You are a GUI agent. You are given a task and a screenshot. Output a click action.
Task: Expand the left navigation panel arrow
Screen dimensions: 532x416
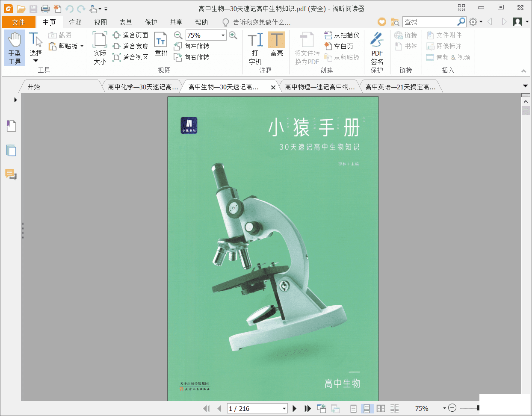coord(15,100)
